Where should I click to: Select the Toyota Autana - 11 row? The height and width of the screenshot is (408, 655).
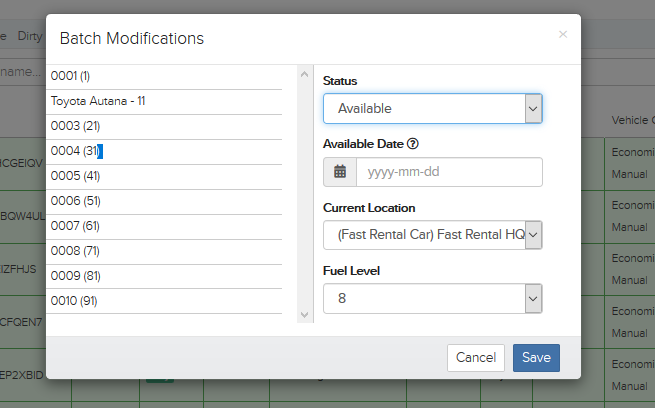pos(164,101)
